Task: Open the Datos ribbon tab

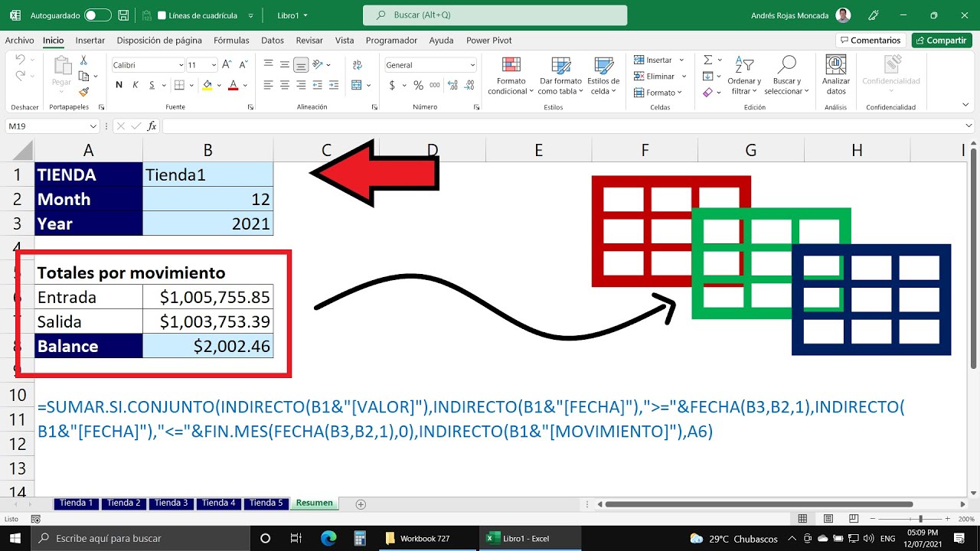Action: pos(273,41)
